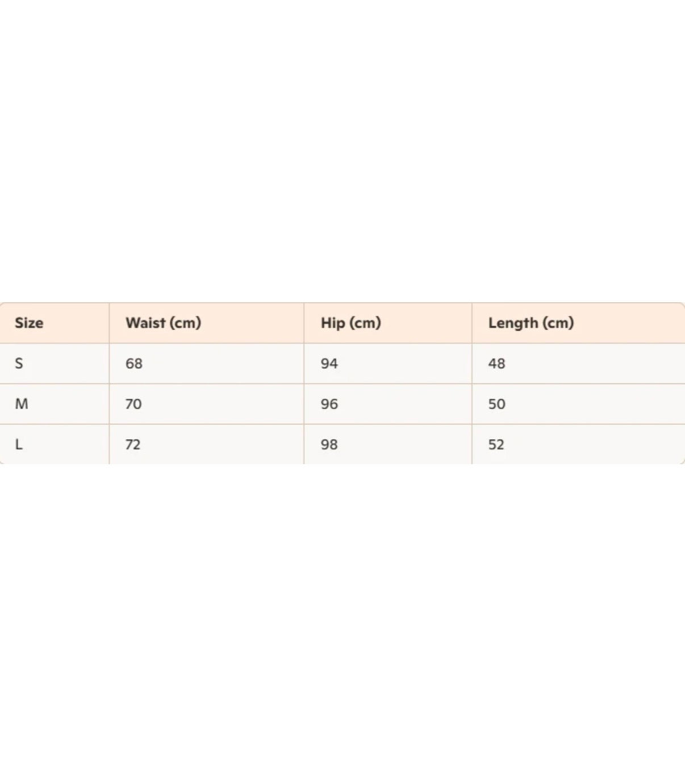This screenshot has width=685, height=784.
Task: Select the M size row label
Action: click(22, 404)
